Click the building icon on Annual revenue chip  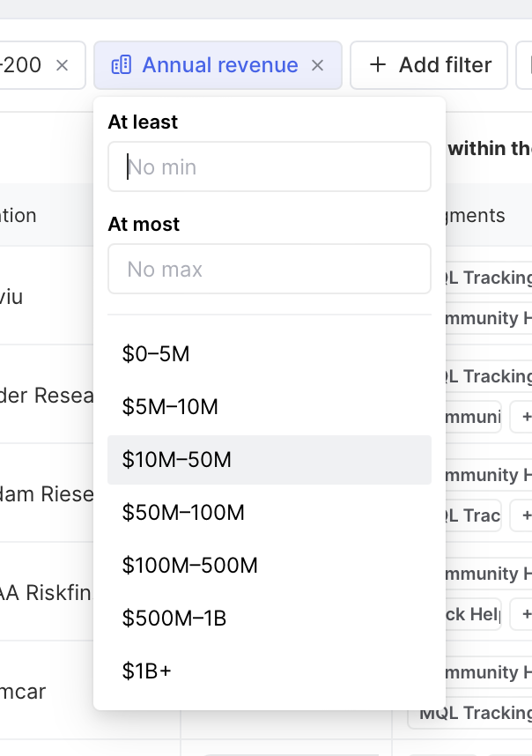click(122, 65)
